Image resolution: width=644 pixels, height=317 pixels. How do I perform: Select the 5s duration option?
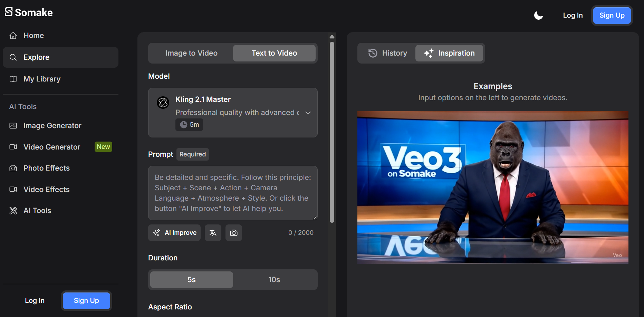[192, 280]
